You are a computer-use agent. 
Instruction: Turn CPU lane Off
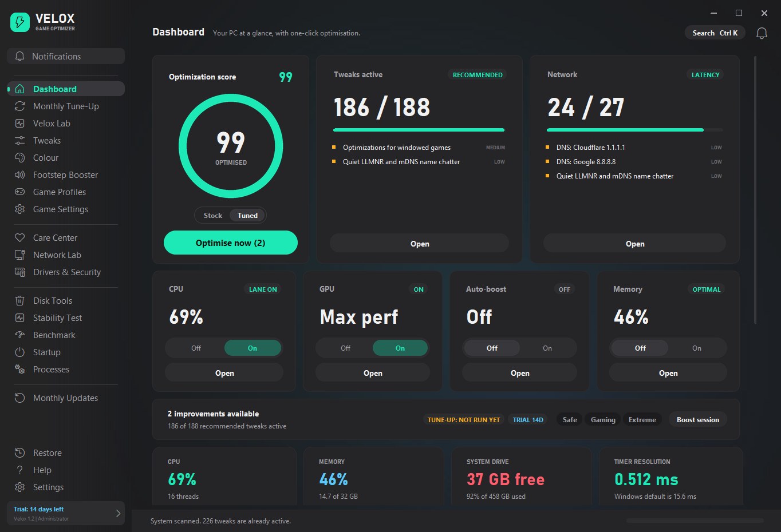[196, 348]
